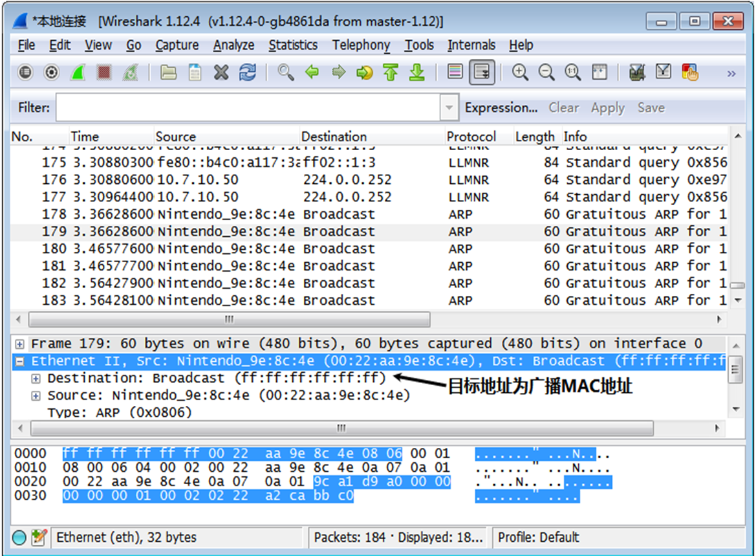The image size is (756, 556).
Task: Click the Expression... button
Action: (501, 107)
